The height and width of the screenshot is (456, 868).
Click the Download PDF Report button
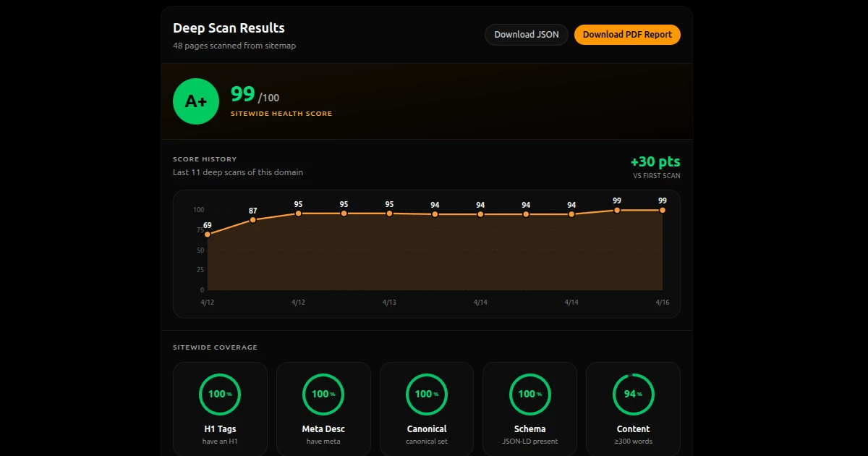tap(627, 35)
